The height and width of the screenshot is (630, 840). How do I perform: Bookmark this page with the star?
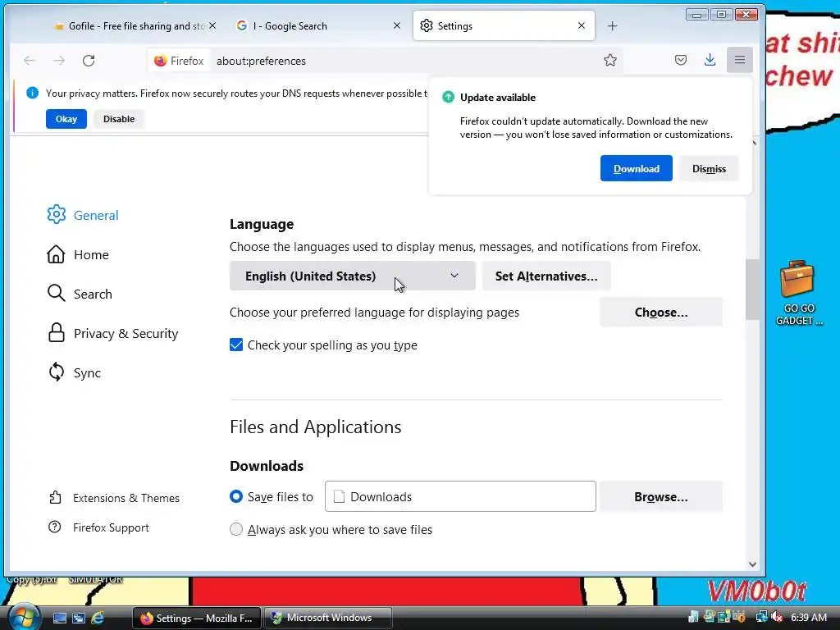[610, 61]
